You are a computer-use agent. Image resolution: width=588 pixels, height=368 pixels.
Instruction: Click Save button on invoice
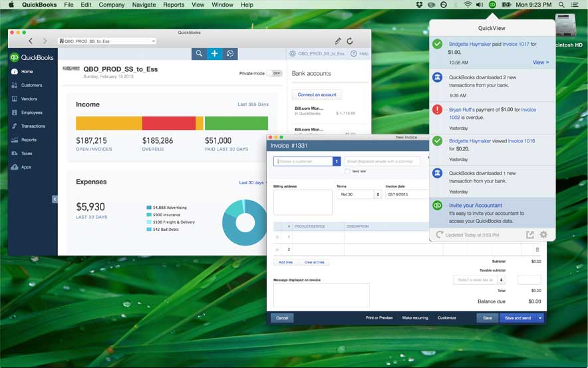pyautogui.click(x=488, y=317)
